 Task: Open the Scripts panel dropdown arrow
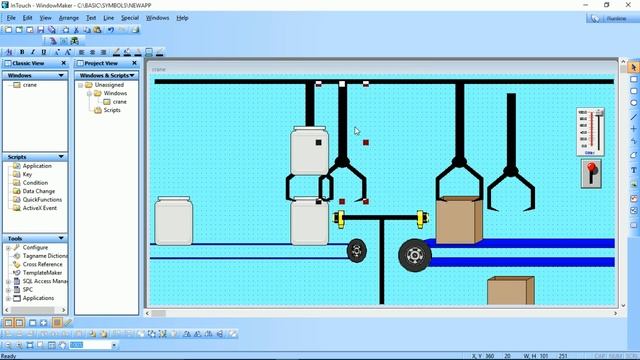click(61, 157)
